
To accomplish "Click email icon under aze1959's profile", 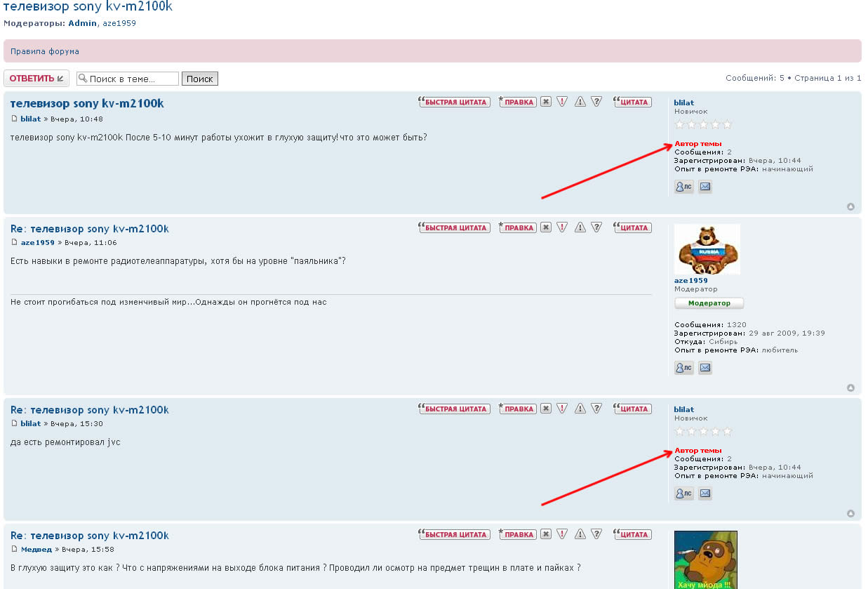I will point(705,367).
